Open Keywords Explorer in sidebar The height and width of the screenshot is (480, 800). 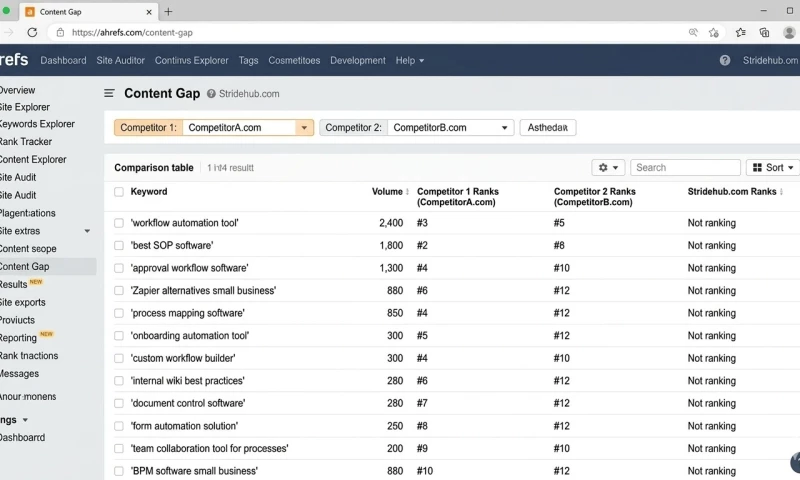[37, 124]
